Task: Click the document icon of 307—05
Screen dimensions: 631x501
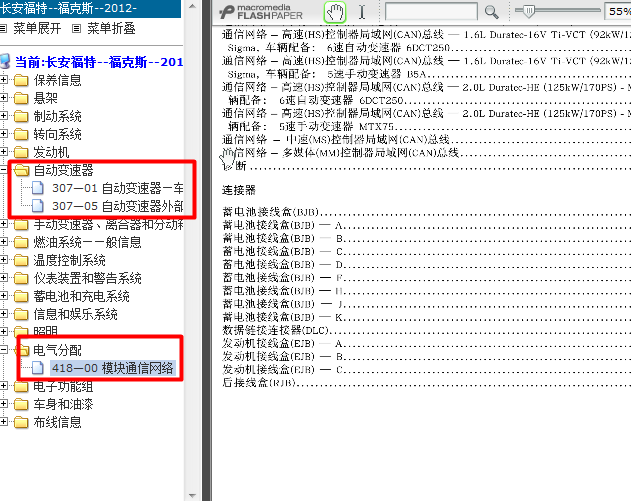Action: [38, 206]
